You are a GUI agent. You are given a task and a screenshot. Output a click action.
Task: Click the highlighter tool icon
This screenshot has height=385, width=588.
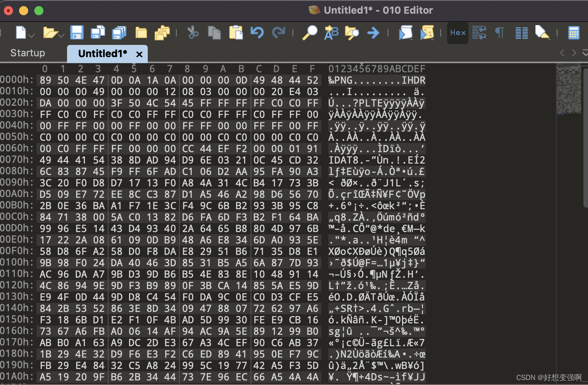point(542,33)
